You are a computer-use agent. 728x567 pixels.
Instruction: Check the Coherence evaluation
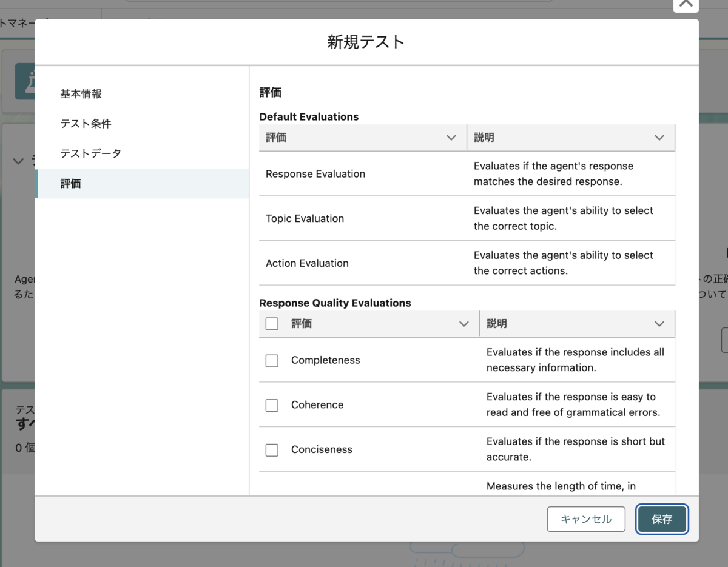point(272,405)
